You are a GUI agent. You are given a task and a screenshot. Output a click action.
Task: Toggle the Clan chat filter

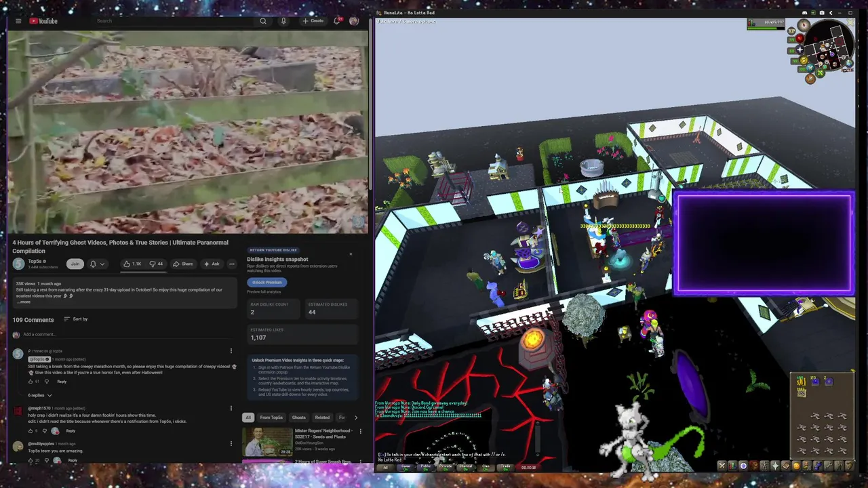click(x=486, y=467)
